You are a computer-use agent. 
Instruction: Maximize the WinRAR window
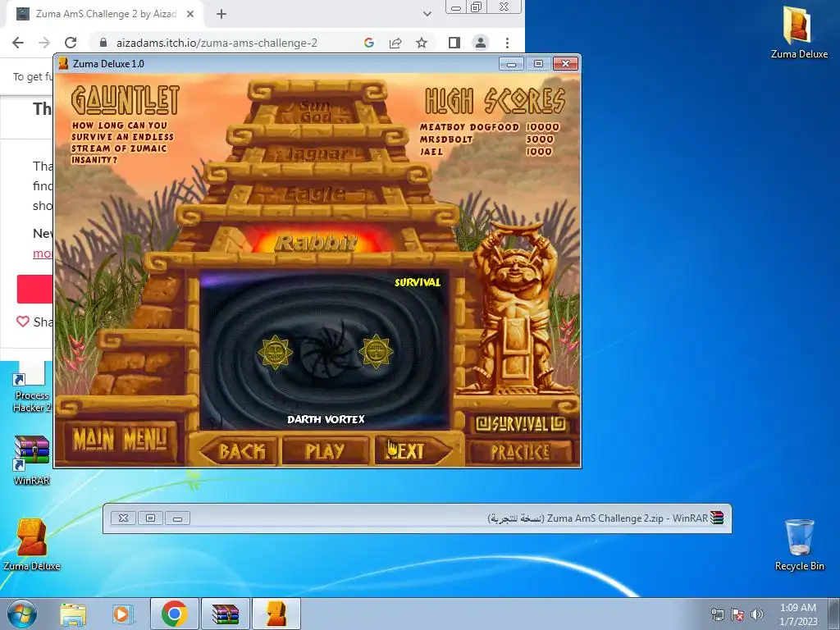pyautogui.click(x=151, y=518)
